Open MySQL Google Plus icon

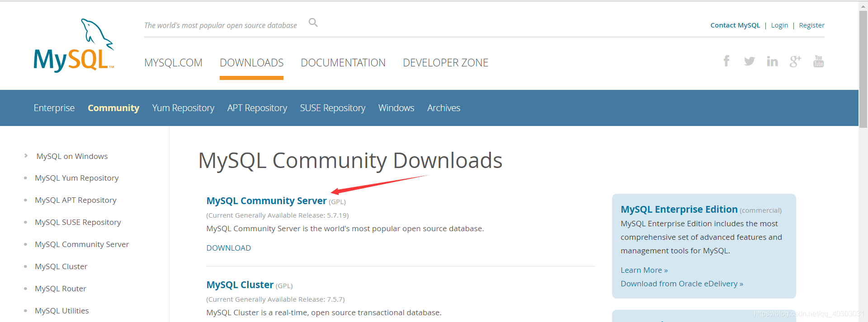click(796, 61)
